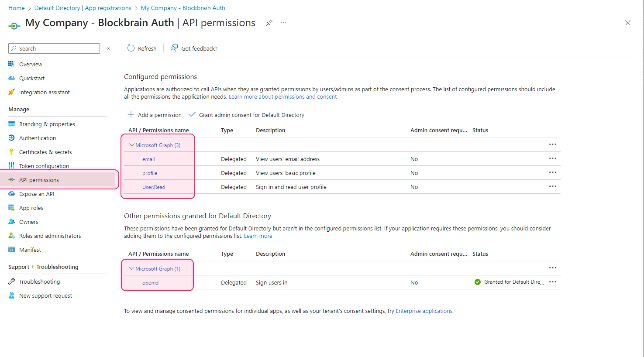Viewport: 644px width, 357px height.
Task: Open App roles in the sidebar
Action: [x=31, y=208]
